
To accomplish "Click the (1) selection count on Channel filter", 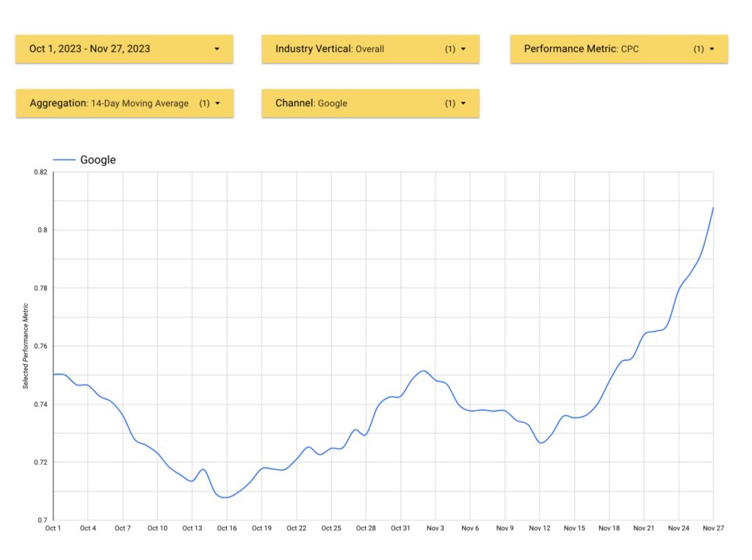I will point(449,103).
